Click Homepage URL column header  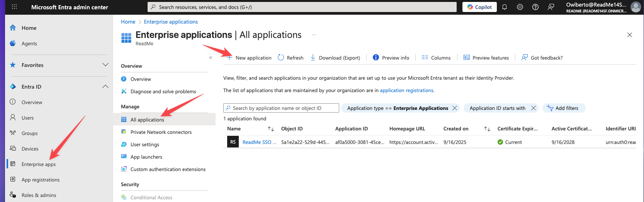pyautogui.click(x=407, y=129)
